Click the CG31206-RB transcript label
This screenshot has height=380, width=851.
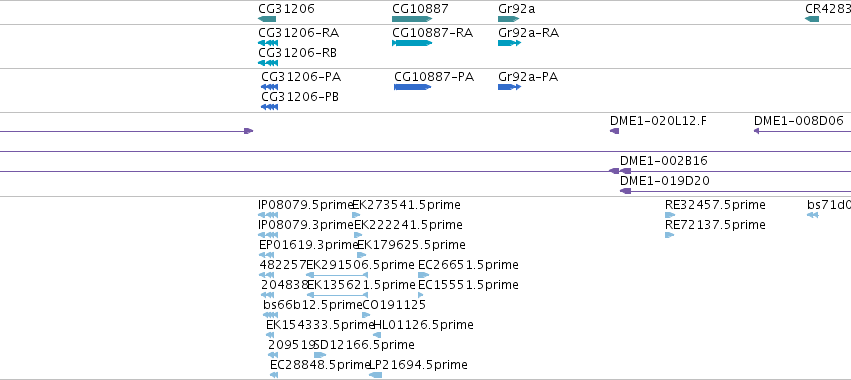[x=297, y=53]
